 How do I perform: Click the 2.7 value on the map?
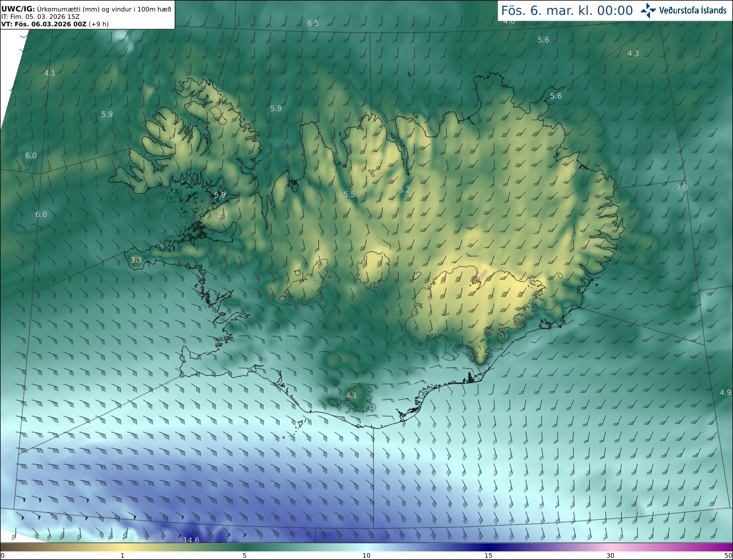coord(223,215)
